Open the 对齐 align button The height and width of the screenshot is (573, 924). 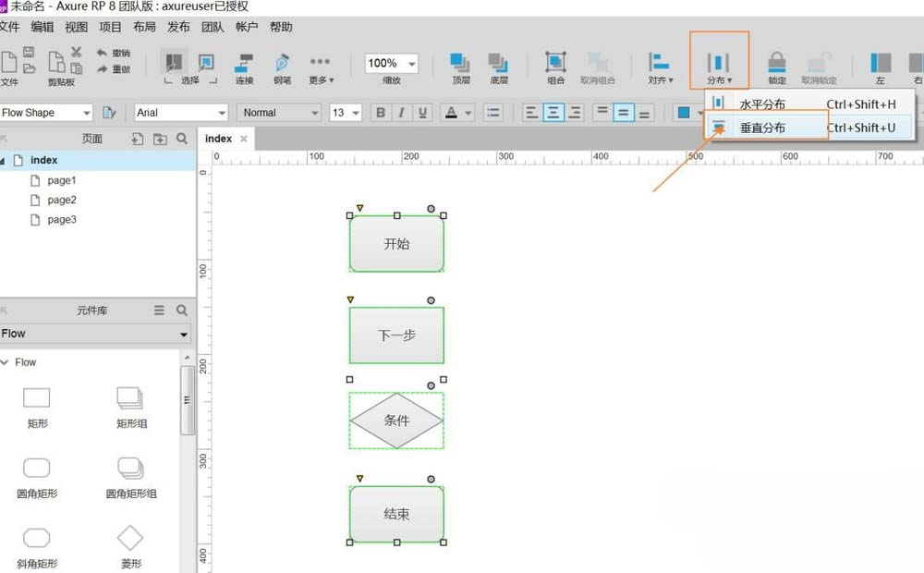pos(660,67)
